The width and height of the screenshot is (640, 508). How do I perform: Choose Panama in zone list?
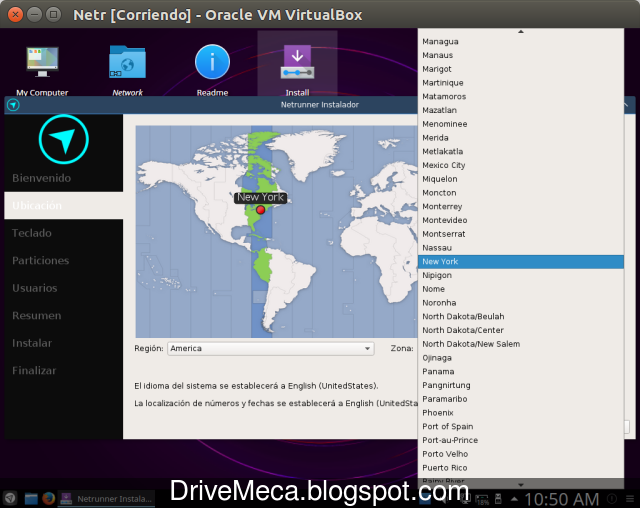click(x=521, y=372)
